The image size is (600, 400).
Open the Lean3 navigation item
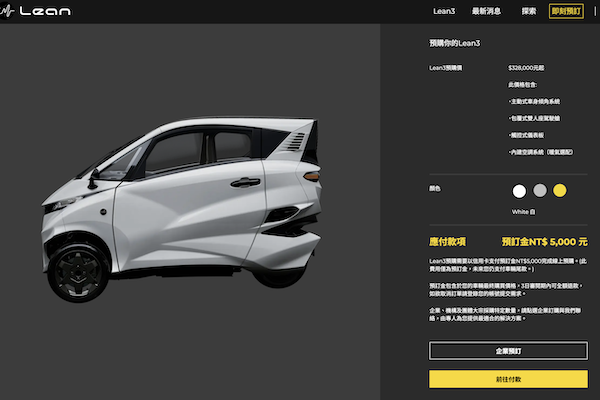click(445, 11)
